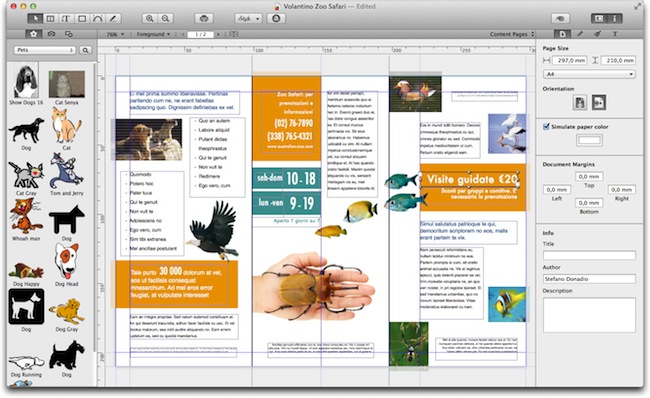650x398 pixels.
Task: Click the Author field Stefano Donadio
Action: click(x=589, y=279)
